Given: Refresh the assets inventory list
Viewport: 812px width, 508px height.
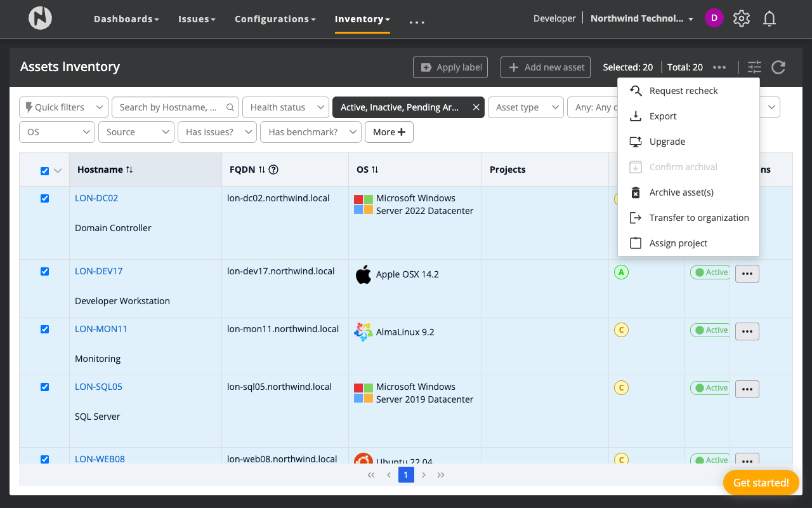Looking at the screenshot, I should pos(778,67).
